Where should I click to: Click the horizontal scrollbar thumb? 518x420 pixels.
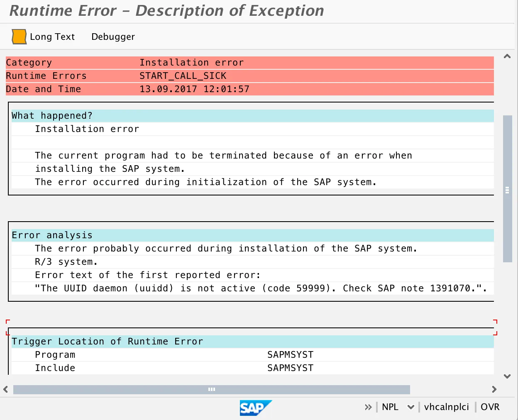point(211,389)
